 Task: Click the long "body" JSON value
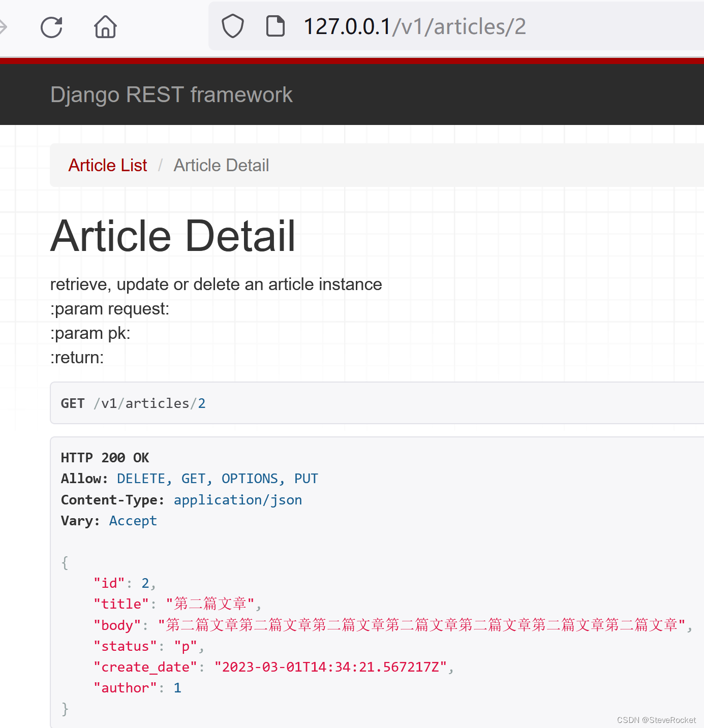[x=422, y=625]
